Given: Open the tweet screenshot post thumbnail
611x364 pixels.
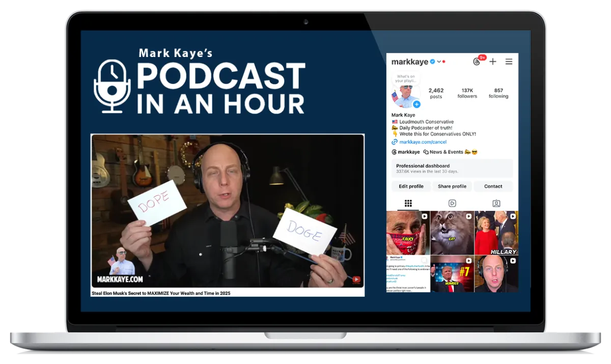Looking at the screenshot, I should tap(408, 274).
